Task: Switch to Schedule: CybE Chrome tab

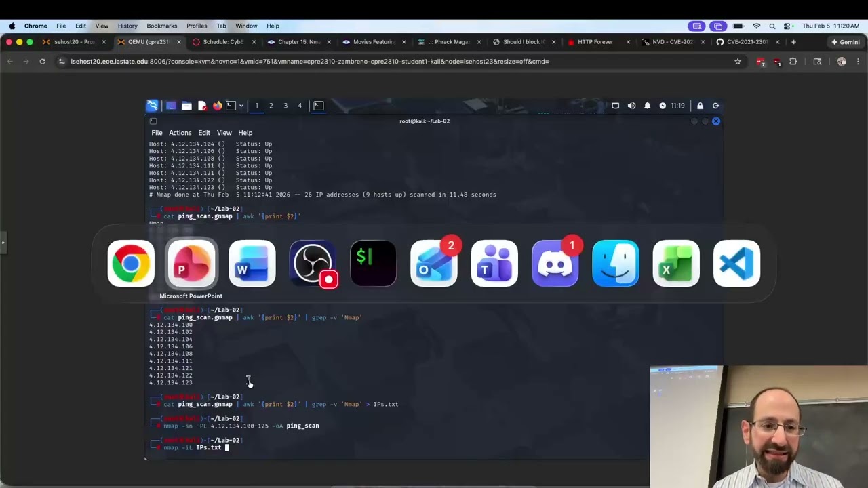Action: [224, 42]
